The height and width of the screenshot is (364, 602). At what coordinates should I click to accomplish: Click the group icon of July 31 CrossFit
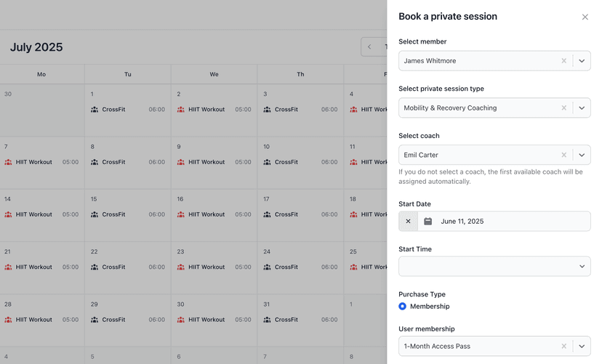268,320
